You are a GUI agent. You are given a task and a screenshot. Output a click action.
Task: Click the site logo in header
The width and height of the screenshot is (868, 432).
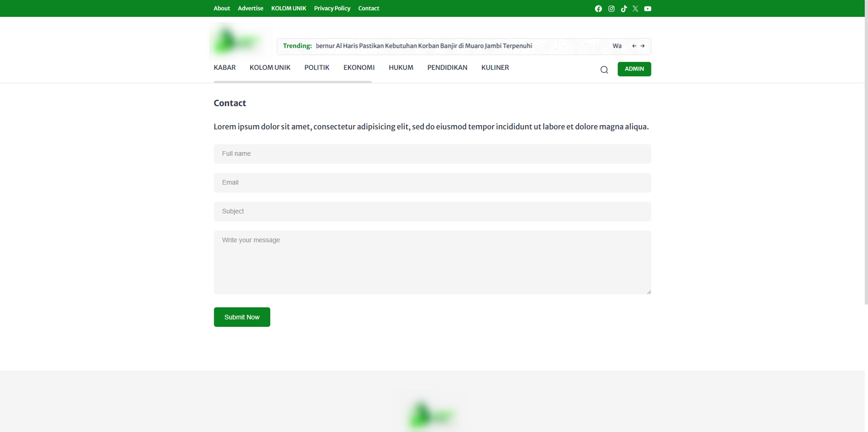point(237,41)
